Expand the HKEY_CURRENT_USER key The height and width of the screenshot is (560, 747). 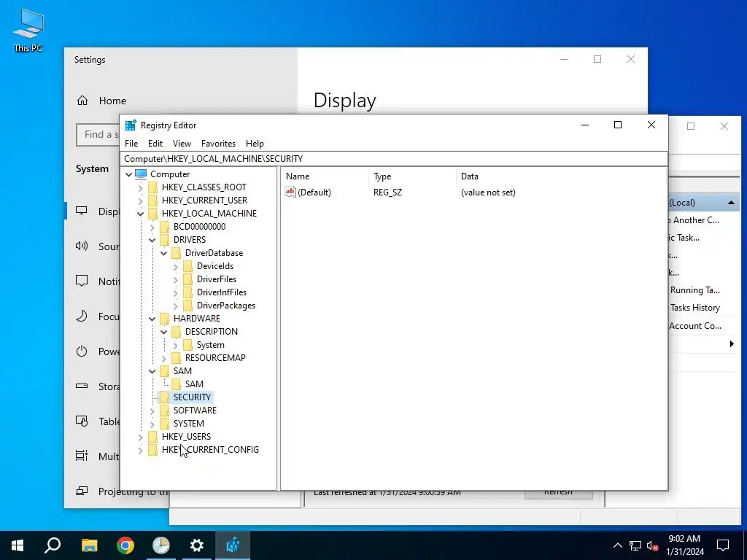pos(141,201)
